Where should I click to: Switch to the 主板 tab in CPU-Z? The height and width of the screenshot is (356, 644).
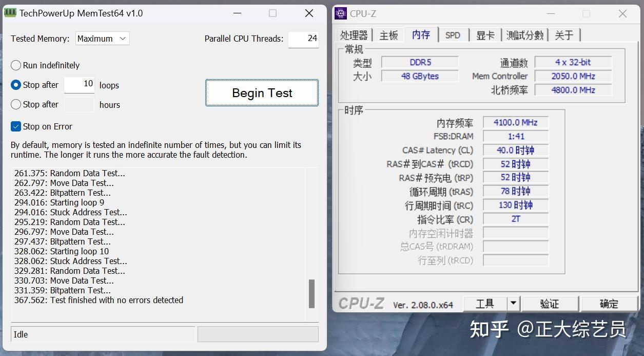388,35
